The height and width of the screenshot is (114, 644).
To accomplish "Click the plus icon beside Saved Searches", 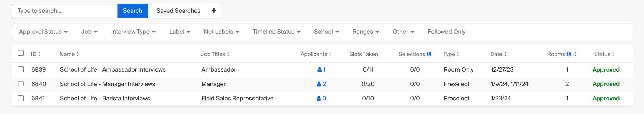I will pyautogui.click(x=214, y=11).
